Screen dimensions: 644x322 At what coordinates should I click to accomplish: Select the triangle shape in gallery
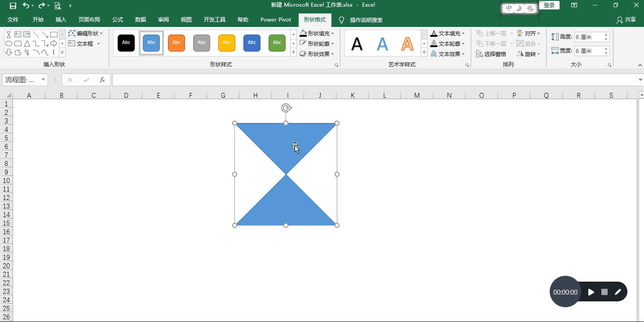(26, 44)
